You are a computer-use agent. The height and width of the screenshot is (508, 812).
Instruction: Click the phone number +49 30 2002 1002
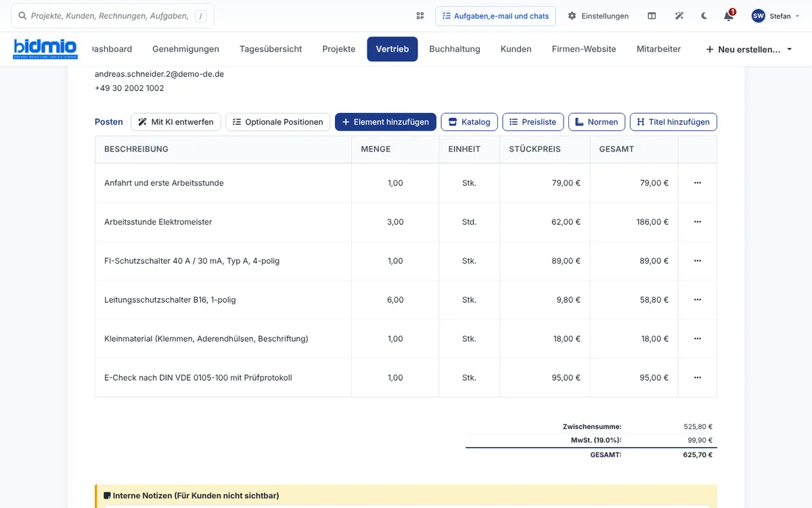tap(129, 88)
